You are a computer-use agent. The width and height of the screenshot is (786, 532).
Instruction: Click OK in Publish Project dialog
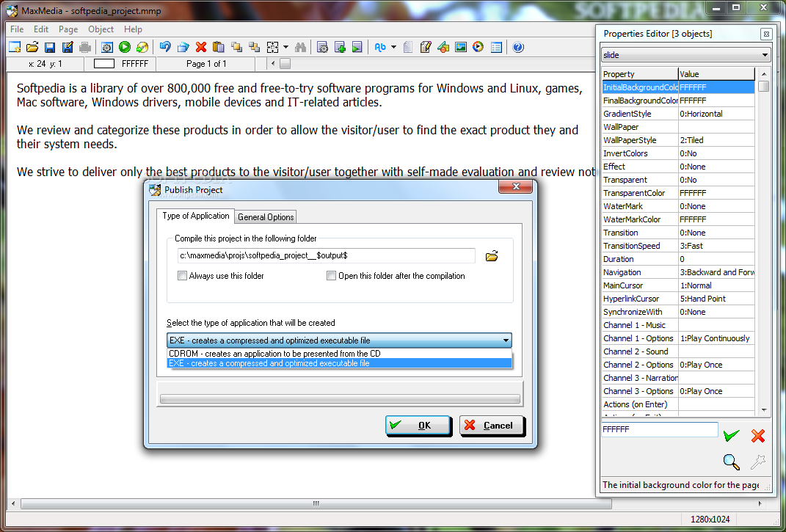click(418, 425)
